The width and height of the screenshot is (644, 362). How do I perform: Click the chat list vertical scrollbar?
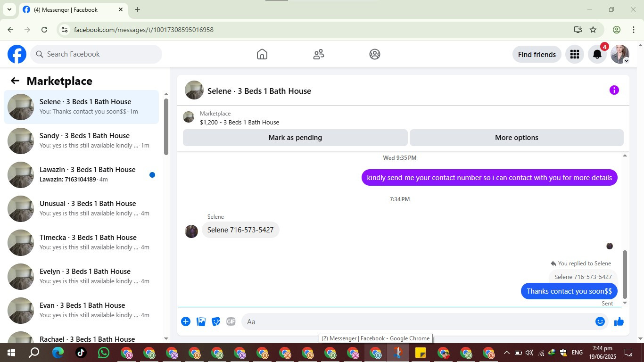pos(166,126)
